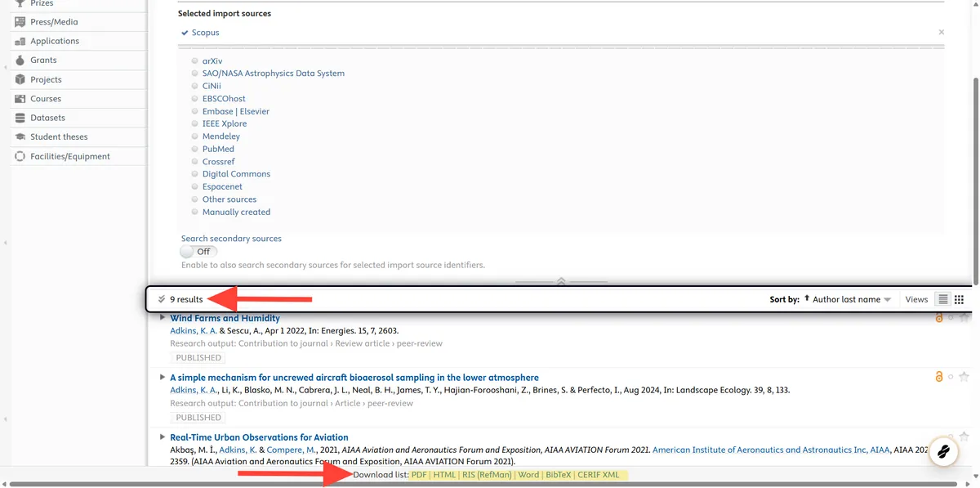The height and width of the screenshot is (488, 980).
Task: Reverse sort direction using the arrow icon
Action: coord(807,299)
